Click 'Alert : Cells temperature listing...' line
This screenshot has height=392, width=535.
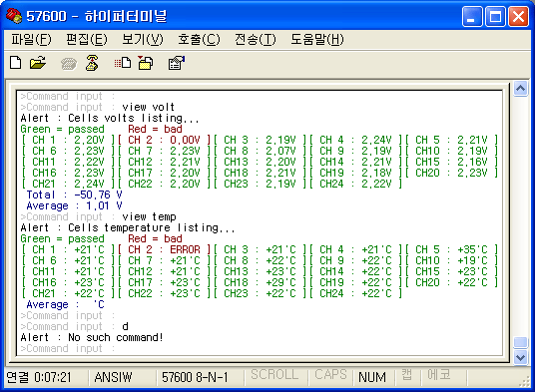point(128,227)
